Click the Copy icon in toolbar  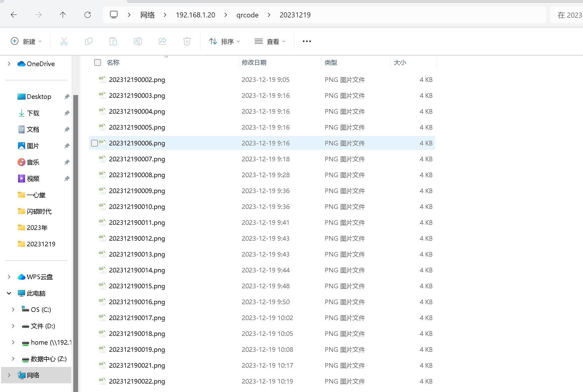[88, 41]
